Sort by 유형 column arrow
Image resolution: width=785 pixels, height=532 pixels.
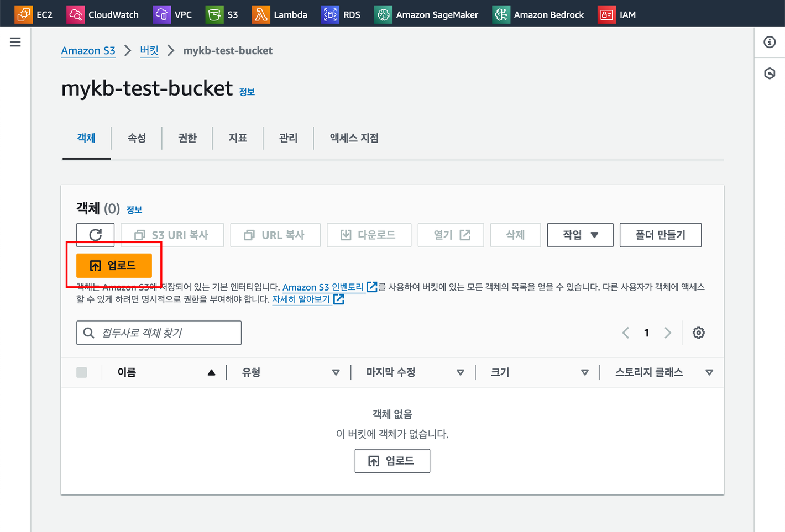click(336, 373)
